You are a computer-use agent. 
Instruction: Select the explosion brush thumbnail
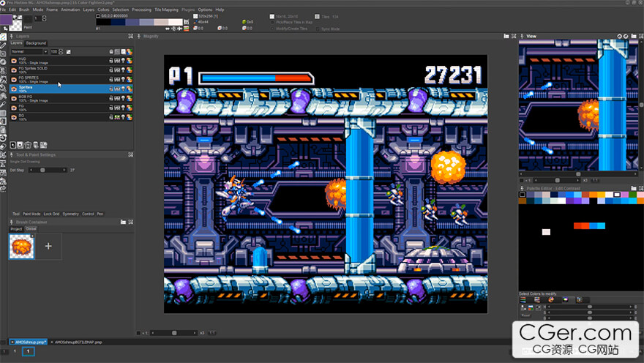(x=21, y=247)
